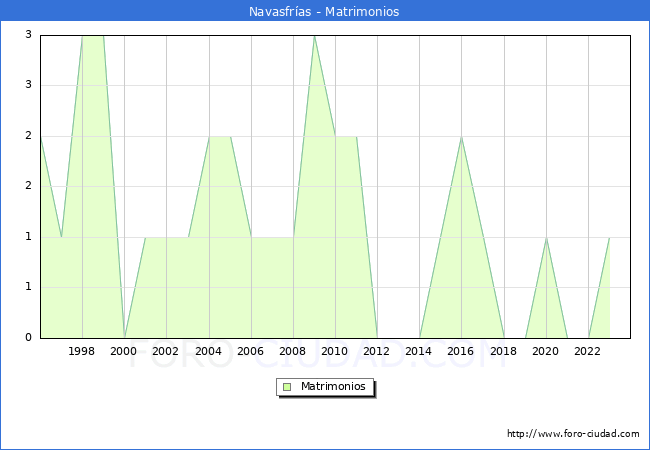Select the 2012 x-axis label
This screenshot has width=650, height=450.
(x=377, y=351)
